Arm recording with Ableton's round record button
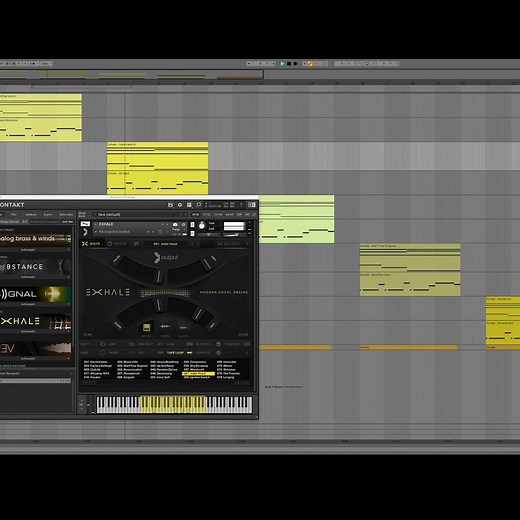This screenshot has height=520, width=520. (x=295, y=63)
